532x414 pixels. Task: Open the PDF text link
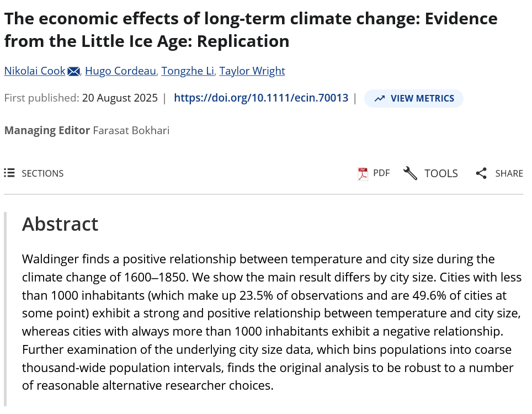[381, 173]
